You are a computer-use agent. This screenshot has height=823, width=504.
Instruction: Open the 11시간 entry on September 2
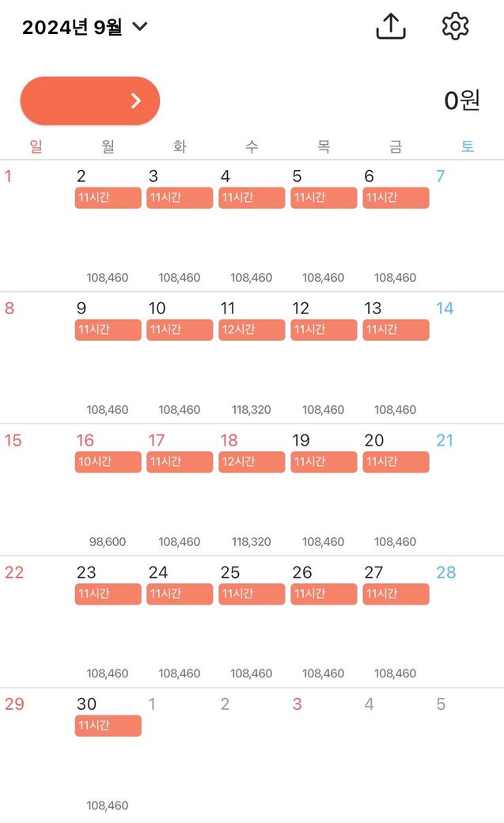108,198
